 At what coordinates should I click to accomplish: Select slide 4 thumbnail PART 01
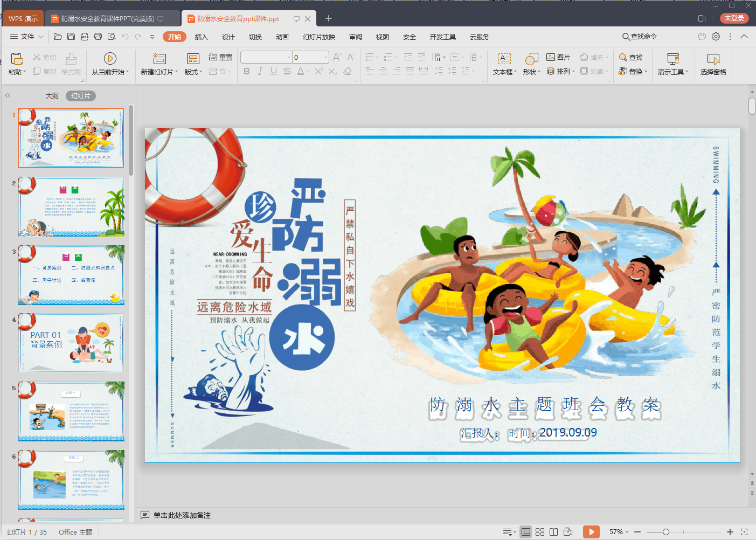click(x=71, y=343)
